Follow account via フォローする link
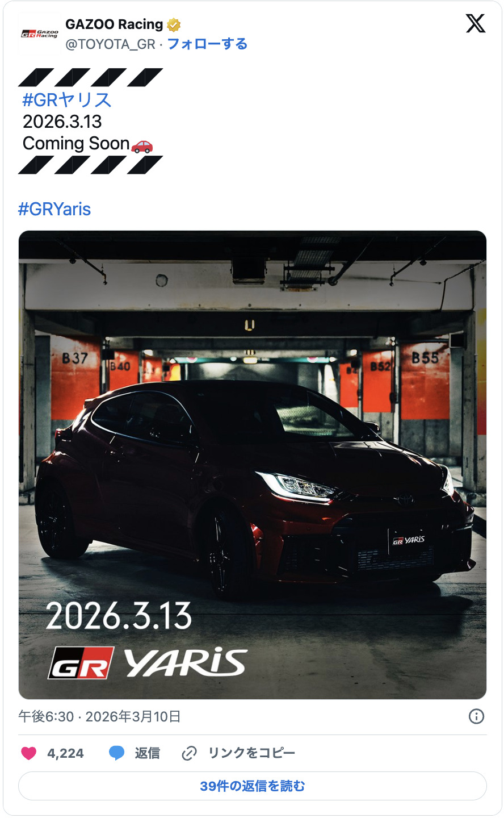The height and width of the screenshot is (818, 504). pos(207,44)
